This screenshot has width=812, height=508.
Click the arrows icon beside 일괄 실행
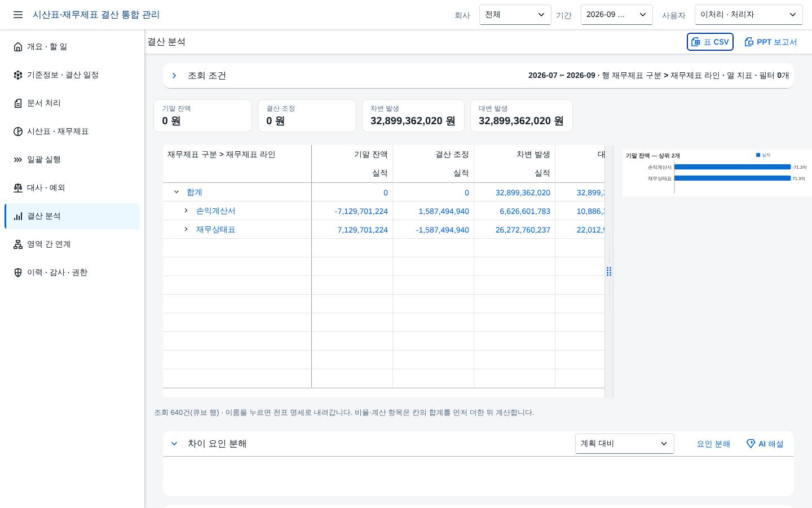coord(18,160)
